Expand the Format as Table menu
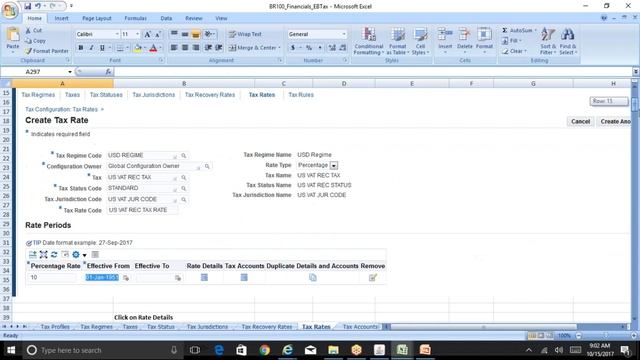This screenshot has height=360, width=640. pyautogui.click(x=398, y=41)
